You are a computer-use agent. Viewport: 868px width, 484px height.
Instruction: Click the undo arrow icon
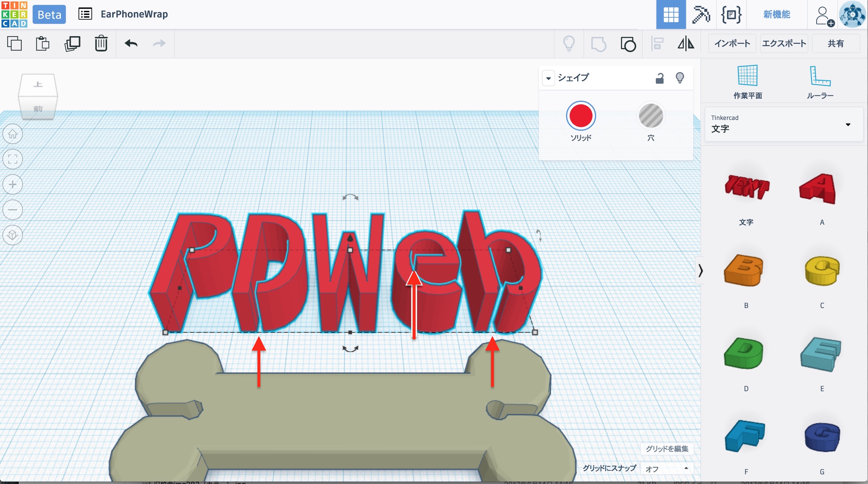point(131,43)
